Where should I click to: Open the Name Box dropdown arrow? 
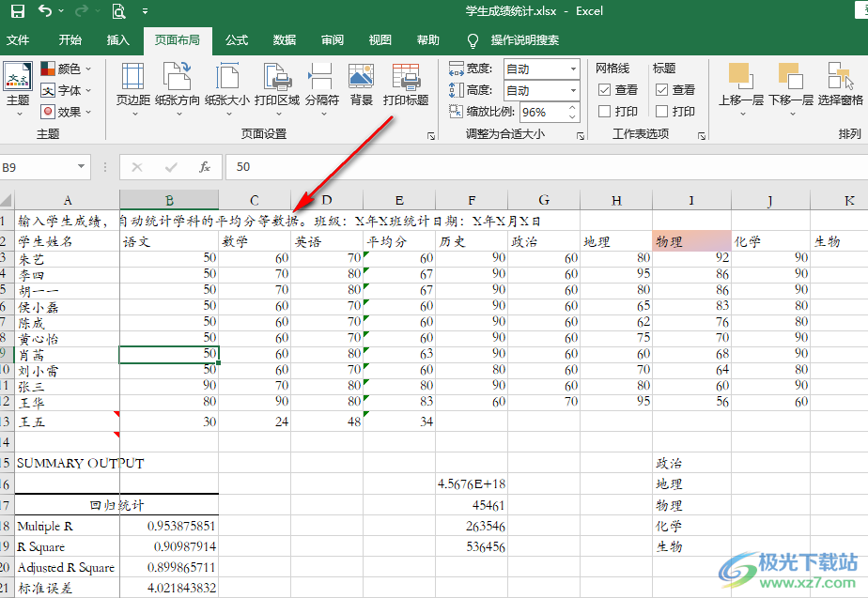tap(82, 166)
